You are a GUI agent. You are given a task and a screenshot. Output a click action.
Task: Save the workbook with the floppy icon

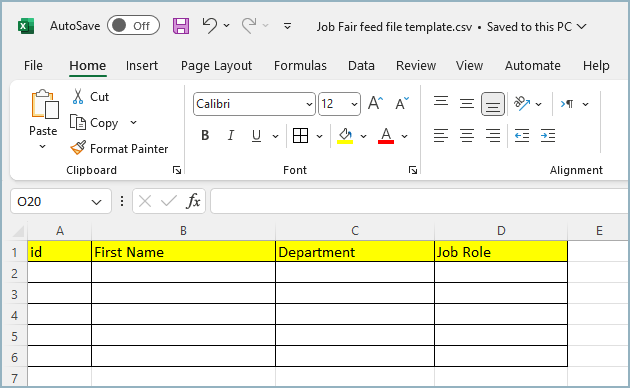[x=181, y=26]
